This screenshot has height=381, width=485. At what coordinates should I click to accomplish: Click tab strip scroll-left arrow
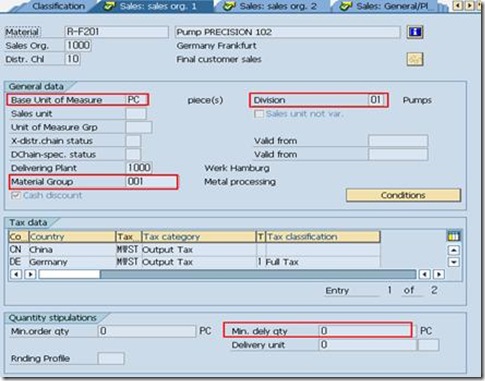(x=458, y=5)
